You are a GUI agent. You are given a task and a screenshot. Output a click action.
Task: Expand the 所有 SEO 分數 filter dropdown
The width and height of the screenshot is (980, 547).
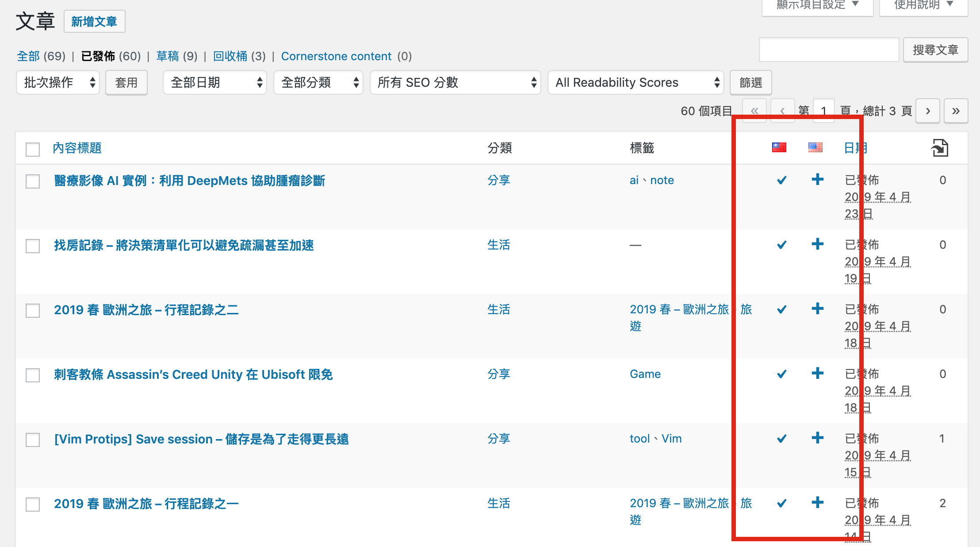point(455,82)
